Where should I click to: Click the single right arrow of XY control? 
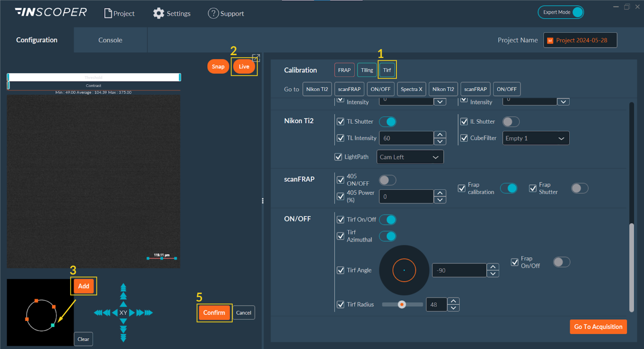132,313
